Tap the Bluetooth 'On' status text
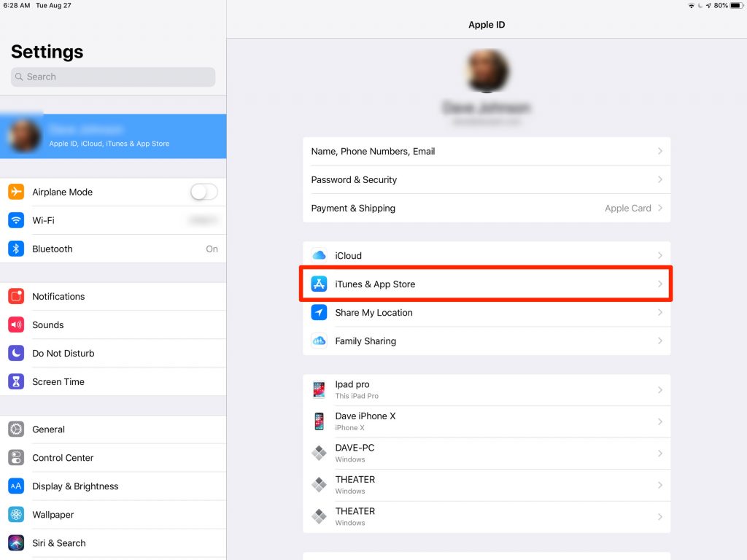 point(212,249)
